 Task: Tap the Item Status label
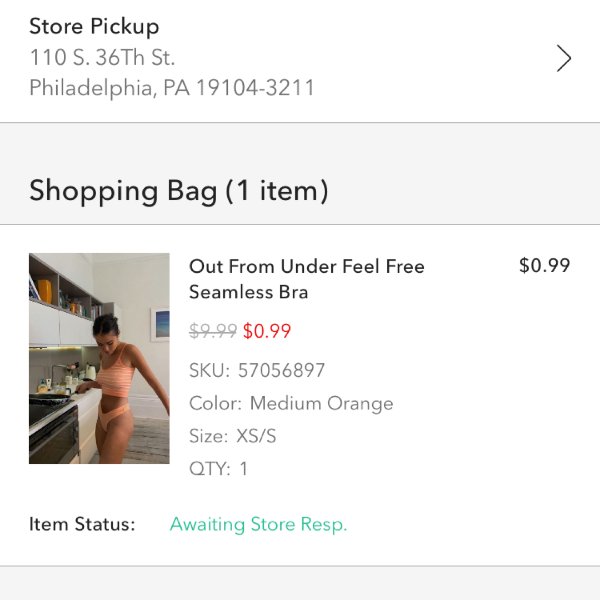pos(82,524)
